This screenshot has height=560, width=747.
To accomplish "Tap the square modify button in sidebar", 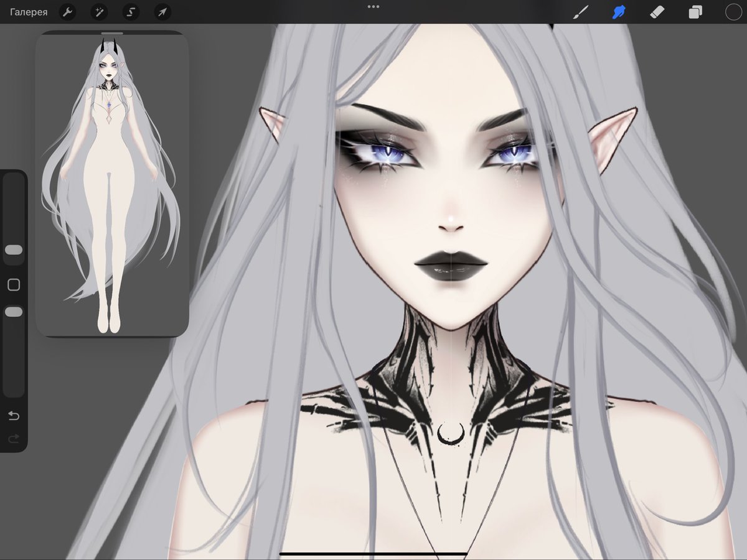I will [14, 285].
